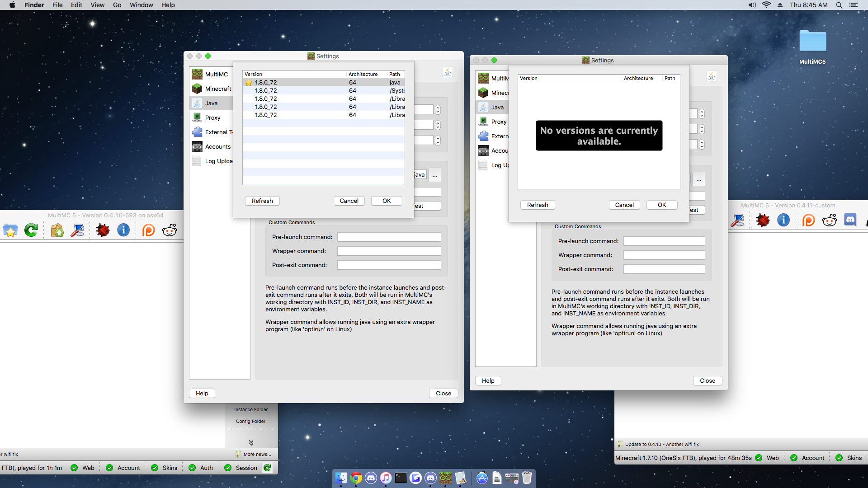Open Proxy settings via sidebar icon

tap(197, 117)
